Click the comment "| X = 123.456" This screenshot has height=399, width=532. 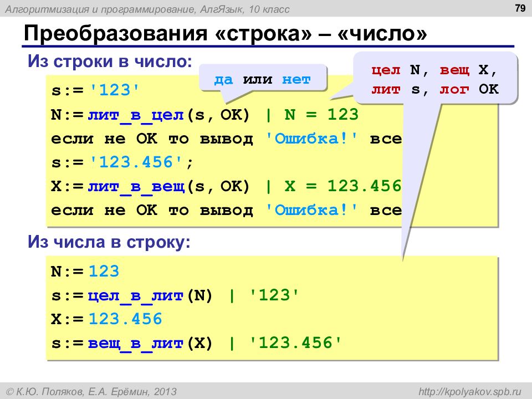[x=333, y=186]
